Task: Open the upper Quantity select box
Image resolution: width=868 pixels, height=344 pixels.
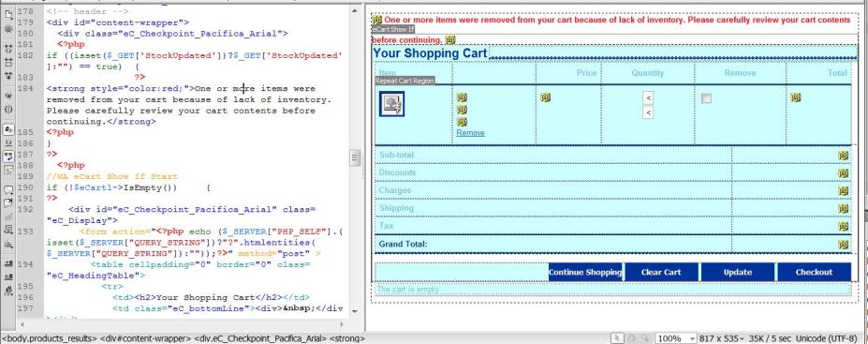Action: [648, 98]
